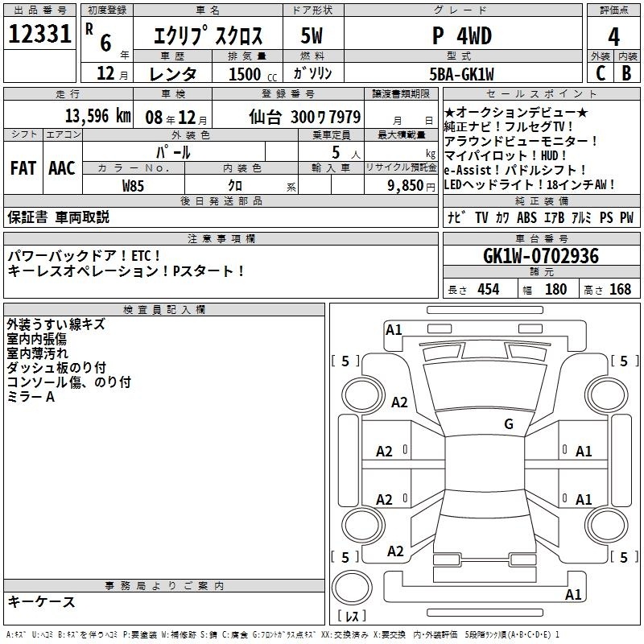Select the [レス] marker under the car diagram
Image resolution: width=644 pixels, height=644 pixels.
(351, 617)
